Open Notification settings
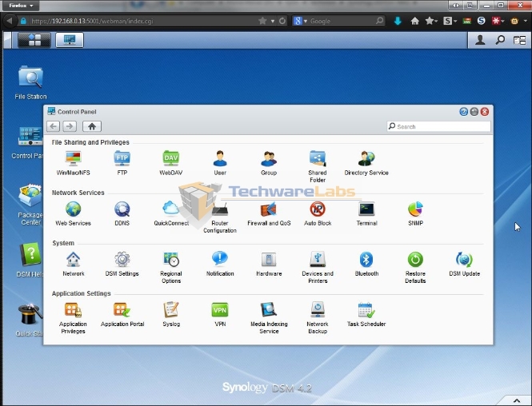Screen dimensions: 532x406 220,264
